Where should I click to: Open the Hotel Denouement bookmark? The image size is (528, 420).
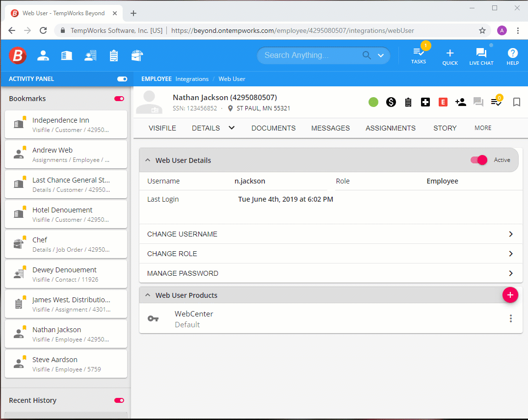click(x=66, y=214)
